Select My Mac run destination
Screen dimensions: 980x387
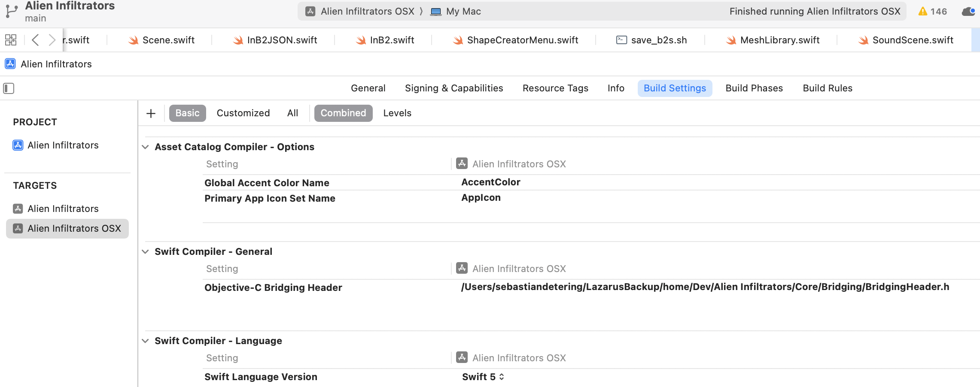pos(456,12)
